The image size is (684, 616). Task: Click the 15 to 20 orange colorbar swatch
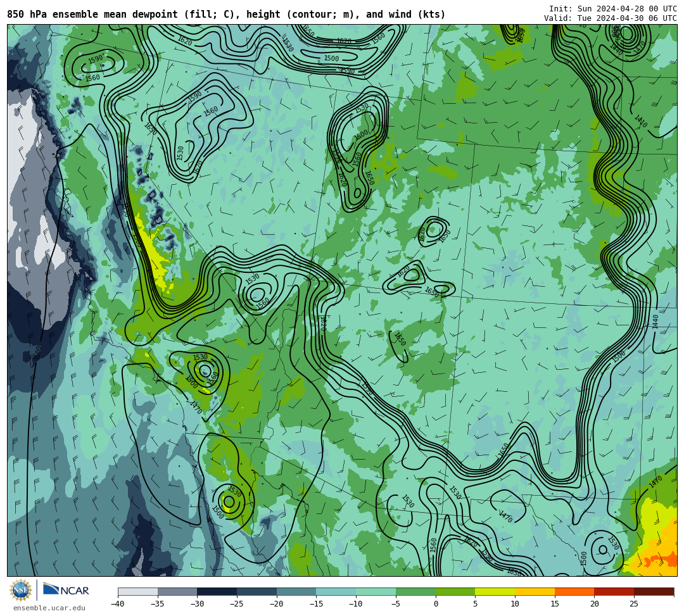[574, 591]
